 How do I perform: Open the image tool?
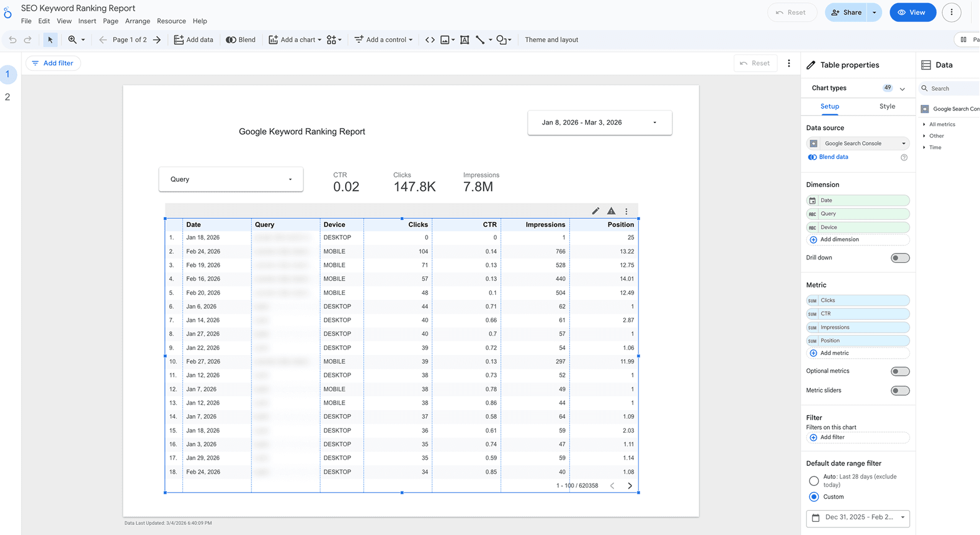click(x=445, y=39)
